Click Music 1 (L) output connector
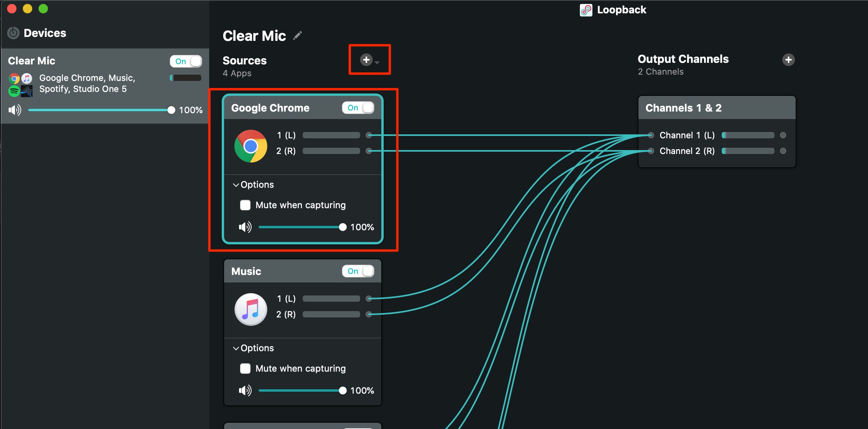868x429 pixels. tap(369, 299)
